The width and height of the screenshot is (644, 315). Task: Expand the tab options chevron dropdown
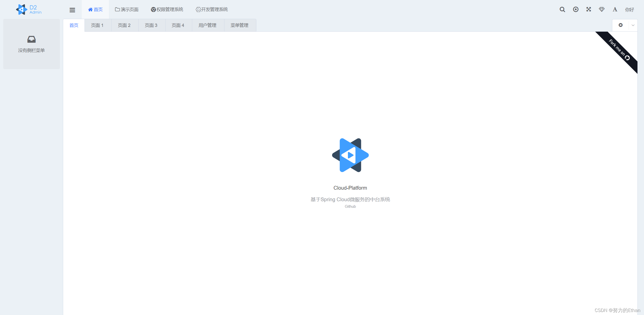pyautogui.click(x=633, y=25)
